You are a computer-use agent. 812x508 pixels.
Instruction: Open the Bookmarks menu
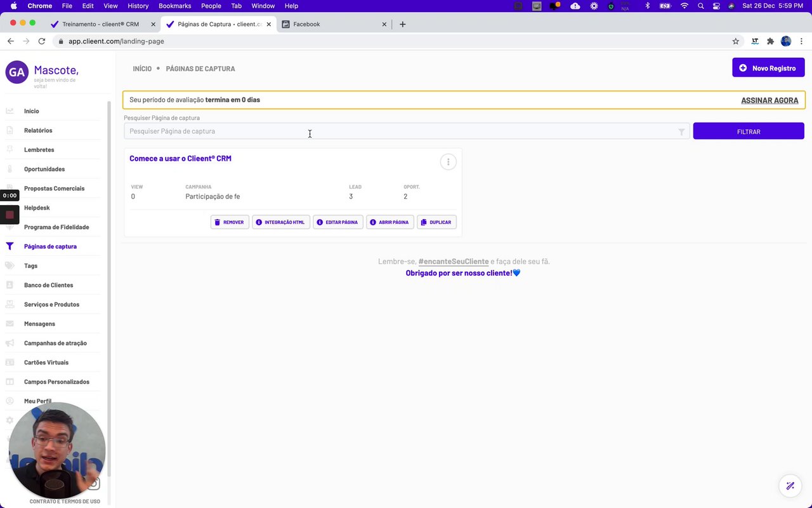(174, 6)
